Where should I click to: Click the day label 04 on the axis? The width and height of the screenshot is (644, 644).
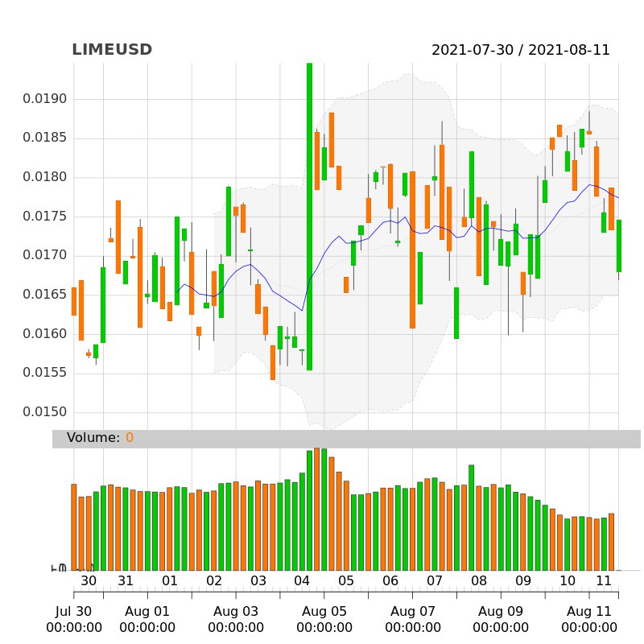[x=302, y=581]
